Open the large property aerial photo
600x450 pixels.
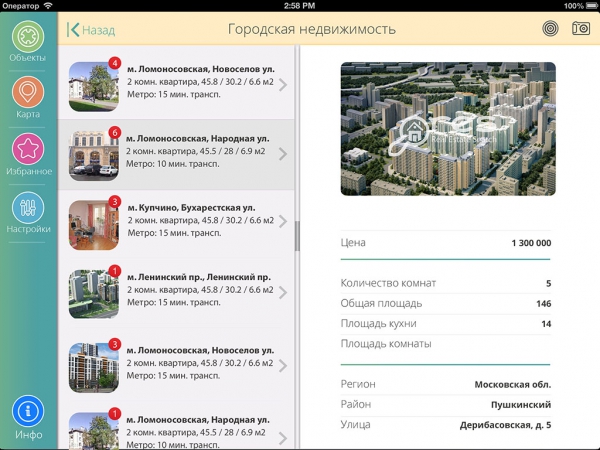pos(448,129)
